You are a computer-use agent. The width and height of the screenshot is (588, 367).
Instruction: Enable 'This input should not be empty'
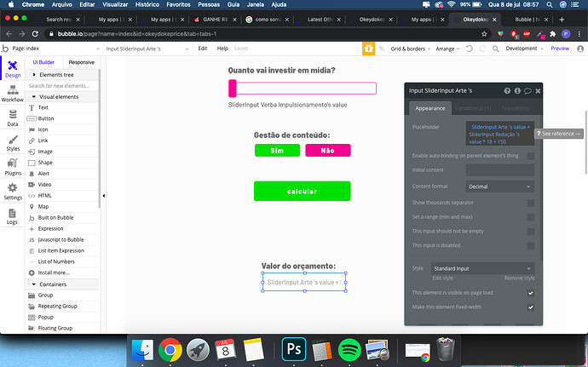coord(530,232)
